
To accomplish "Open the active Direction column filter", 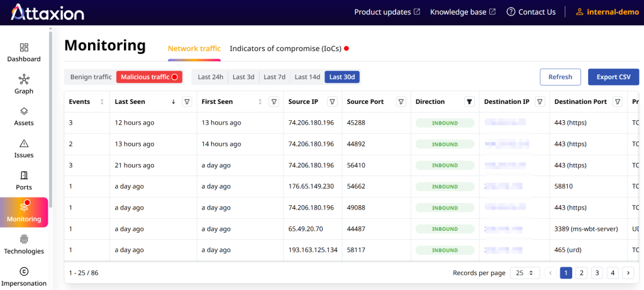I will click(x=469, y=102).
